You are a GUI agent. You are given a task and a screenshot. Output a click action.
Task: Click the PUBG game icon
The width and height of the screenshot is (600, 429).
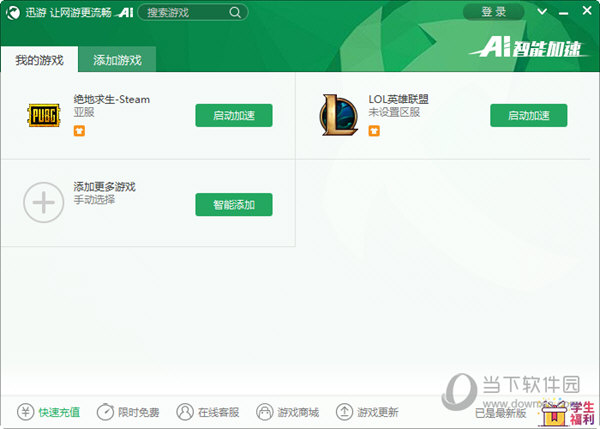(x=43, y=115)
